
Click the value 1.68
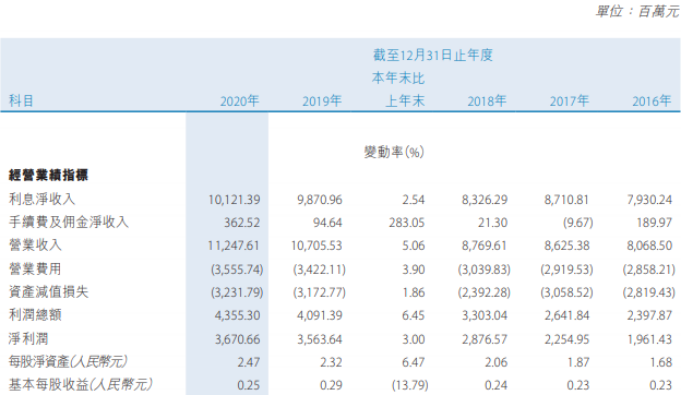tap(662, 362)
